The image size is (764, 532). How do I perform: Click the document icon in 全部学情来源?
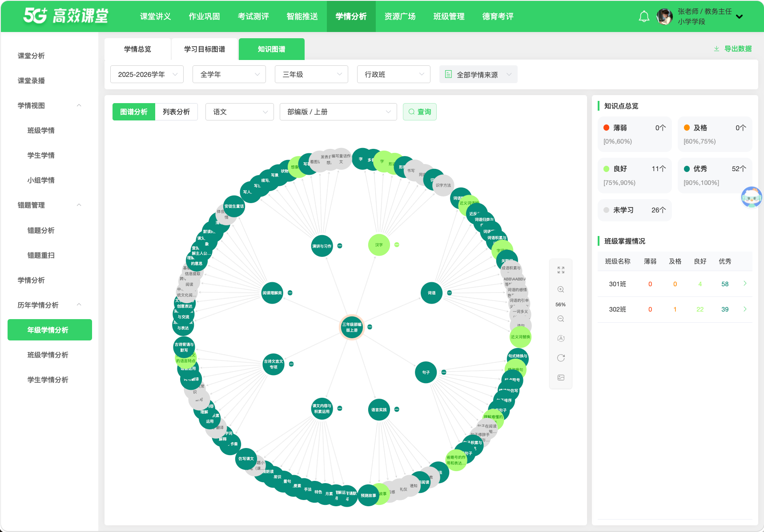coord(448,74)
